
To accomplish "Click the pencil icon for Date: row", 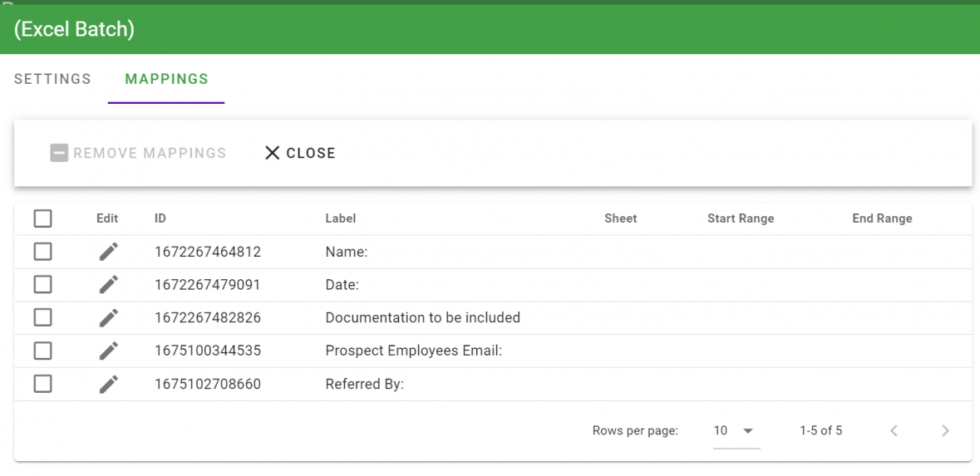I will coord(108,285).
